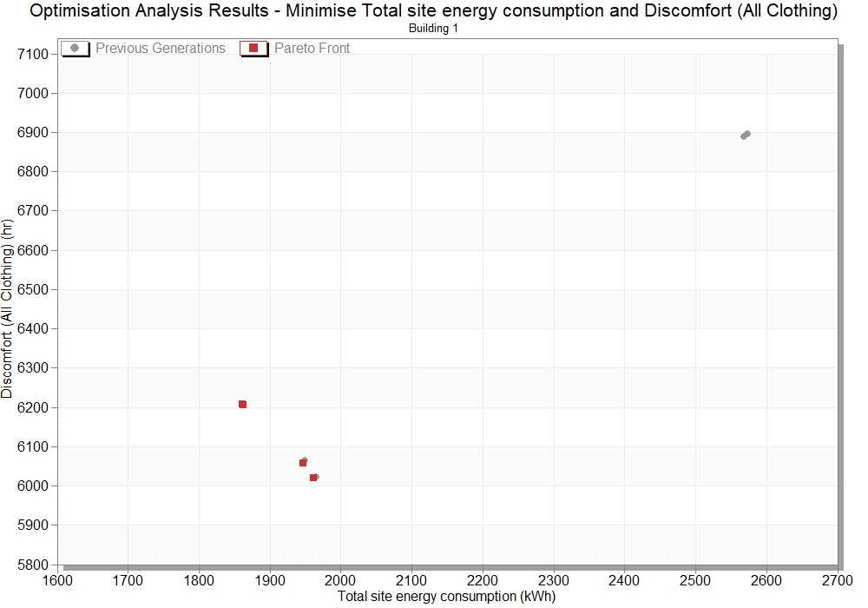Click the Discomfort (All Clothing) axis label
Image resolution: width=868 pixels, height=608 pixels.
click(x=7, y=308)
